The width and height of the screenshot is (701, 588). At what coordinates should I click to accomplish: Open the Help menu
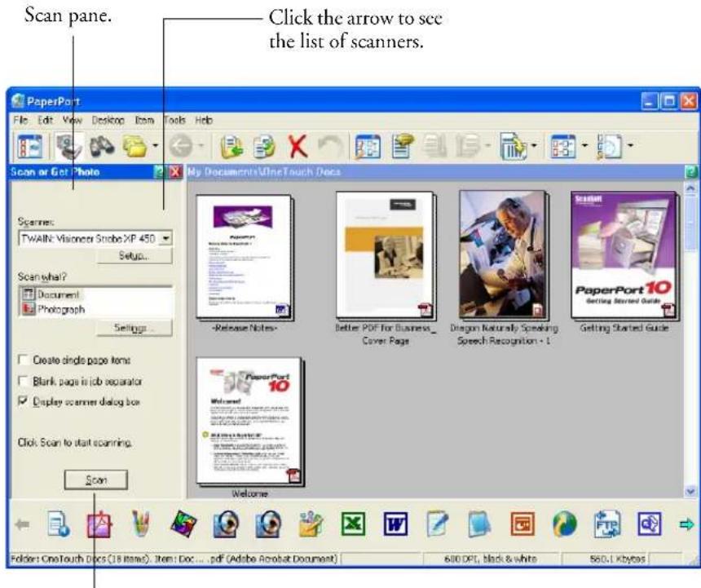(x=204, y=120)
